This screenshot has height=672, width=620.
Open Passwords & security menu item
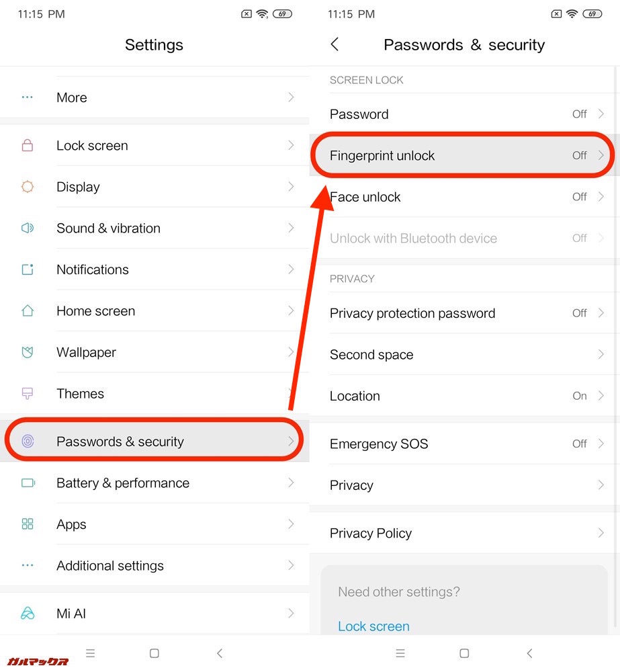coord(154,442)
